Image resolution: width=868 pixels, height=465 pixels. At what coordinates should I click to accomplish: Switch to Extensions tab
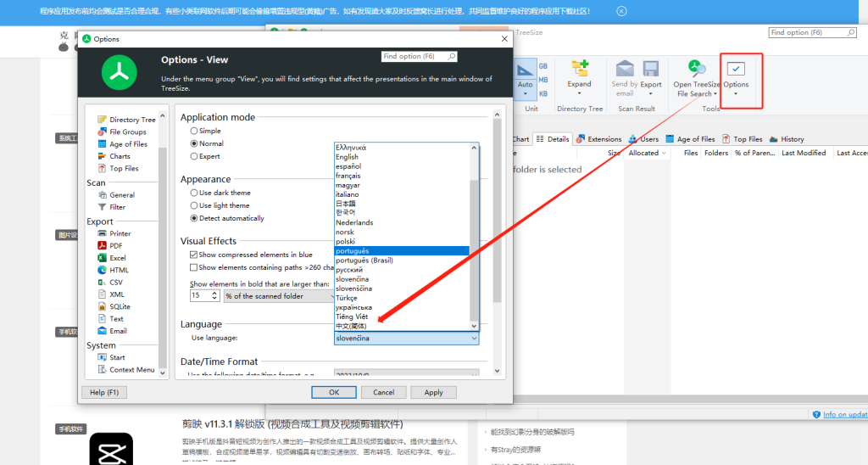[598, 139]
